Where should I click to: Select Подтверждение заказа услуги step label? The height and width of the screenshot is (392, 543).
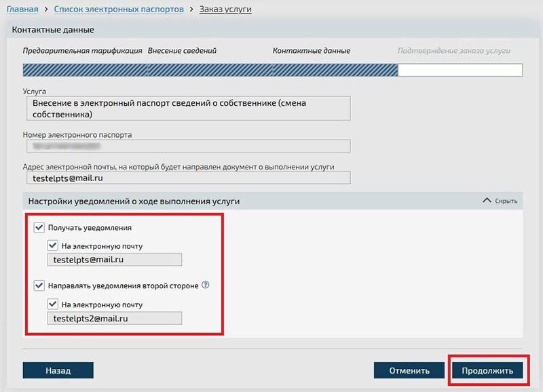pos(453,50)
